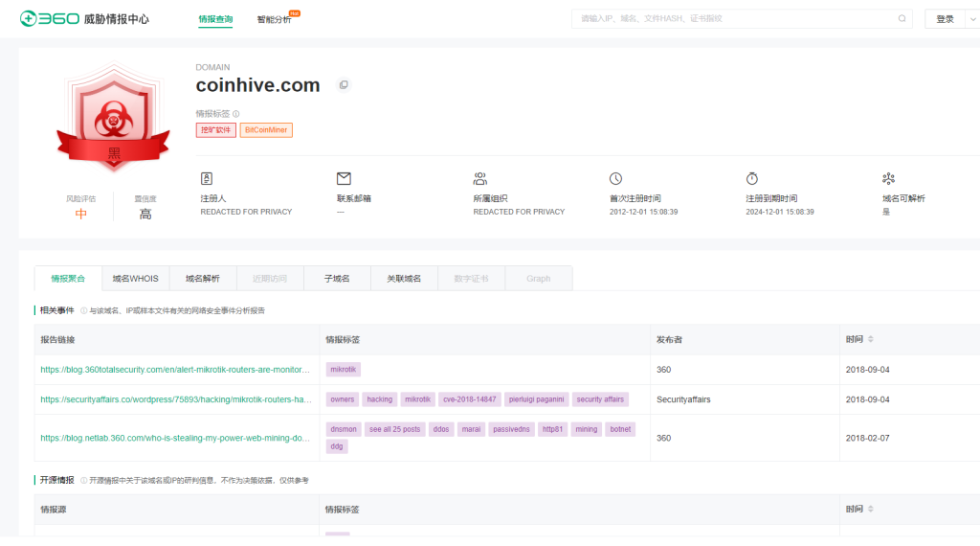The image size is (980, 546).
Task: Click the dnsmon tag
Action: (x=344, y=430)
